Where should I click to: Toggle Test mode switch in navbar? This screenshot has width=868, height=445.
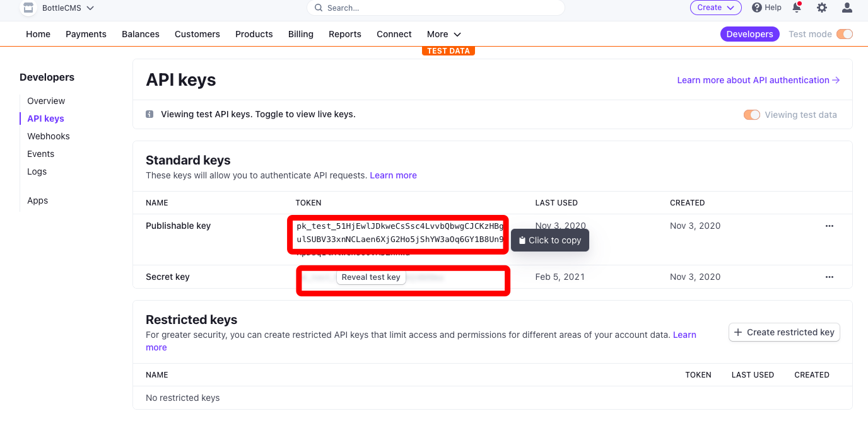tap(844, 34)
